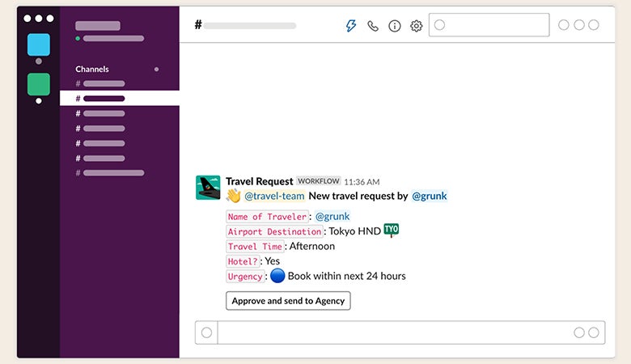Open the @travel-team mention
Screen dimensions: 631x364
[x=274, y=196]
